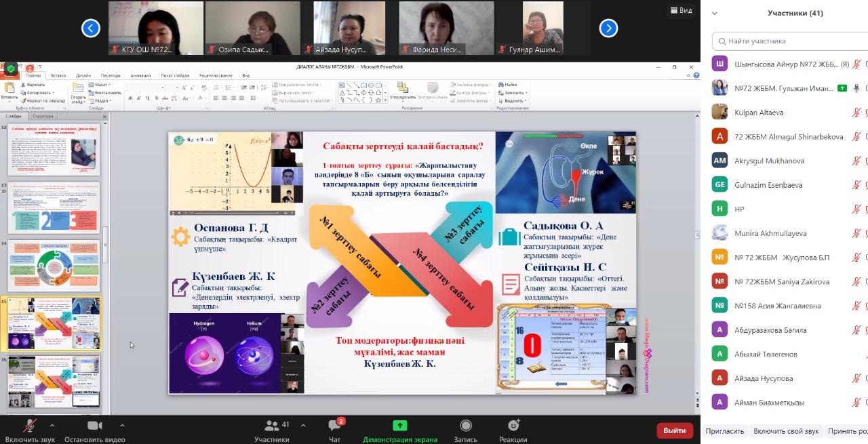Click the Пригласить button
This screenshot has width=868, height=444.
coord(724,431)
